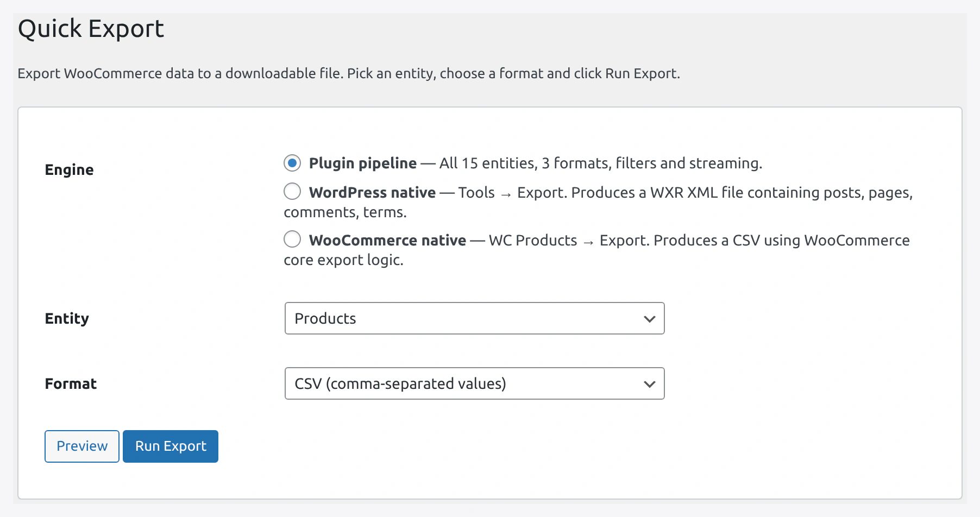Click the 'Export WooCommerce data' description text
980x517 pixels.
349,73
